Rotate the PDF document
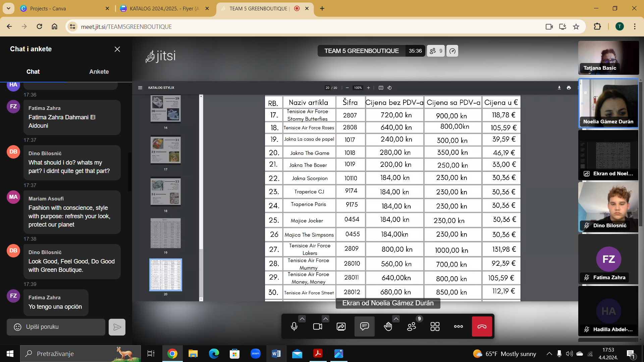The image size is (644, 362). pyautogui.click(x=389, y=88)
